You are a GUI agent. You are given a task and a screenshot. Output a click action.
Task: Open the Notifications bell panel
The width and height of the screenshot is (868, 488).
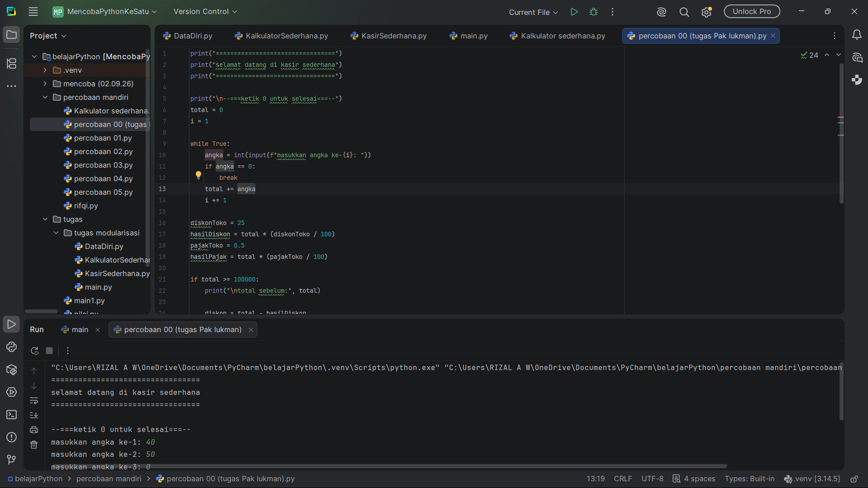[x=857, y=35]
